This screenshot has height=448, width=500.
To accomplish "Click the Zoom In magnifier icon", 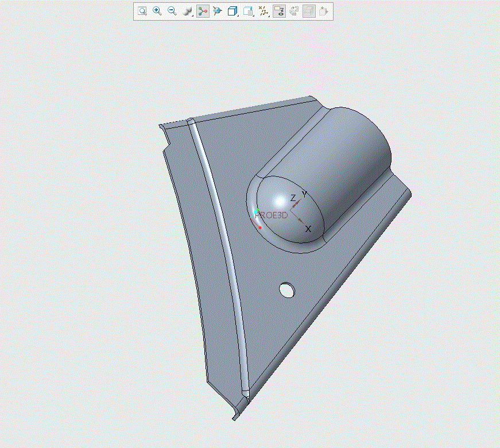I will tap(157, 11).
